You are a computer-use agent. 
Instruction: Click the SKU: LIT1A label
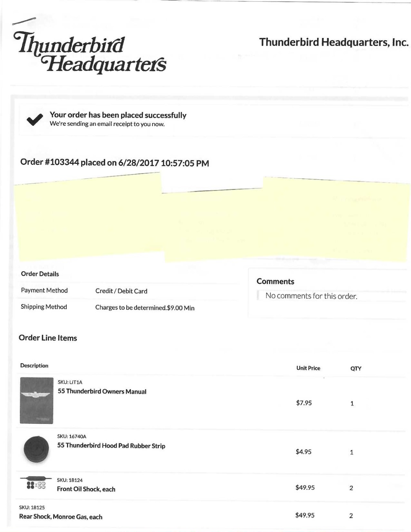point(70,382)
